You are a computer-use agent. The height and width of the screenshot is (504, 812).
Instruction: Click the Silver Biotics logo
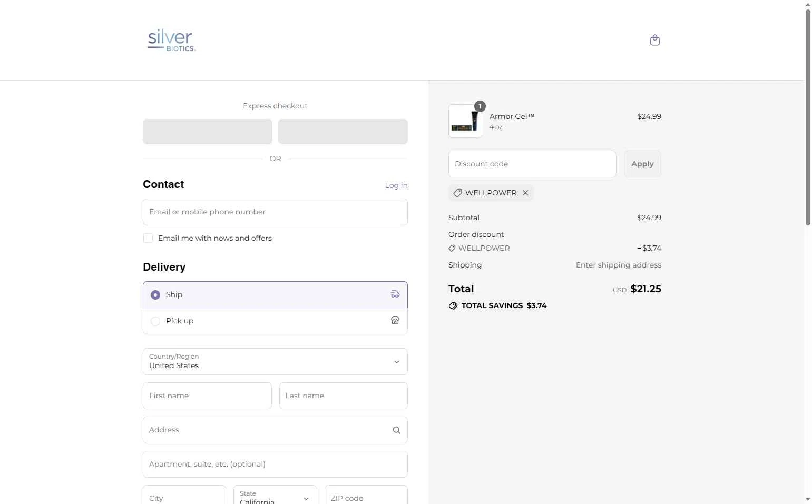(172, 40)
